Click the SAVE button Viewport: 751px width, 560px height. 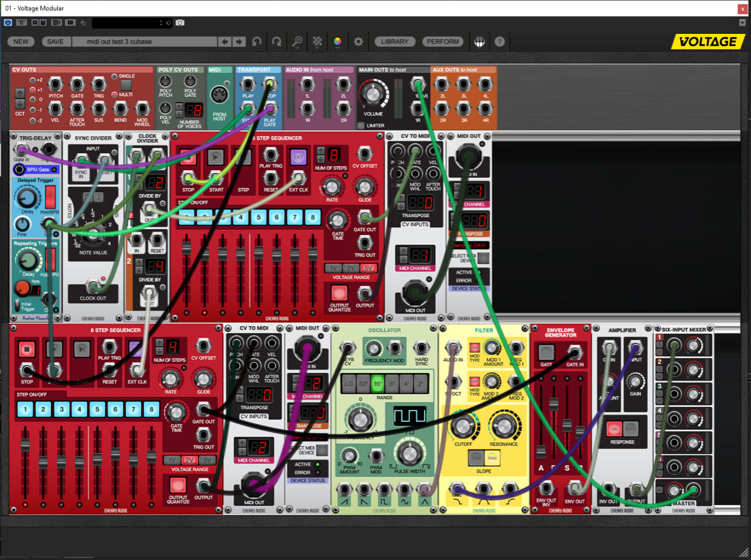click(x=56, y=42)
